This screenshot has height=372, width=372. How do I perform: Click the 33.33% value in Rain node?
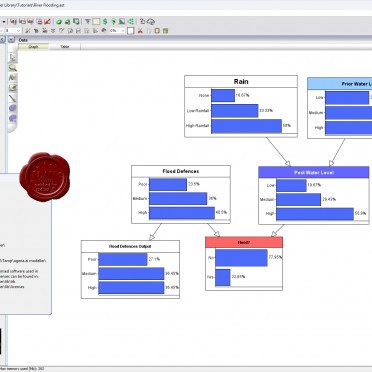point(266,111)
